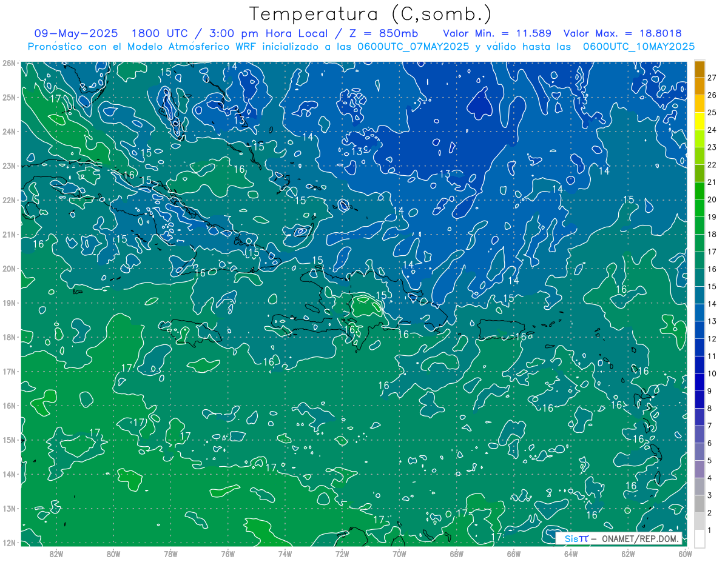Screen dimensions: 728x562
Task: Click the "64W" longitude axis label
Action: point(571,554)
